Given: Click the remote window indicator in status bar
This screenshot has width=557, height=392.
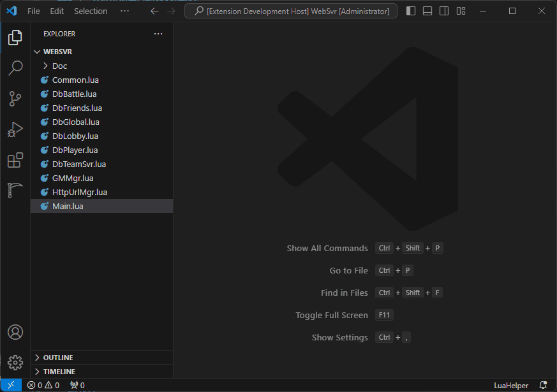Looking at the screenshot, I should coord(11,385).
